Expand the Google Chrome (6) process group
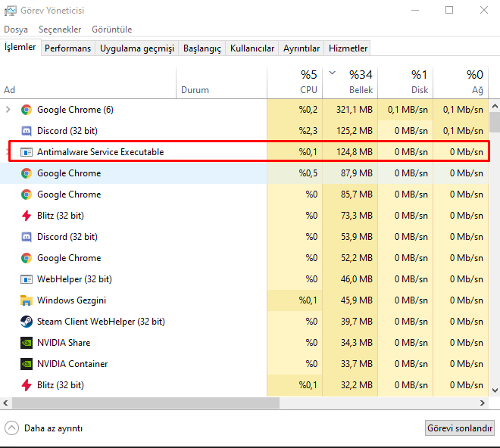 (8, 110)
